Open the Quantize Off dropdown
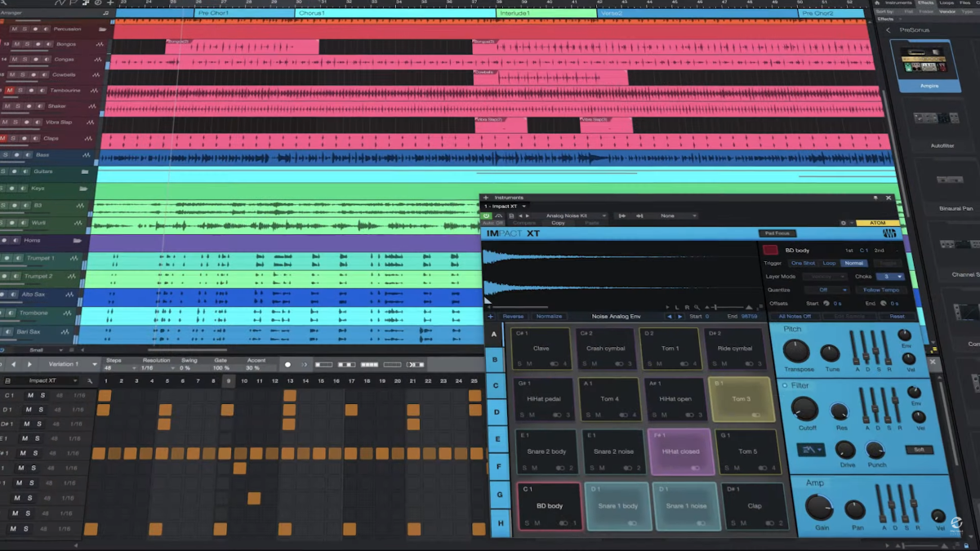The image size is (980, 551). [826, 290]
